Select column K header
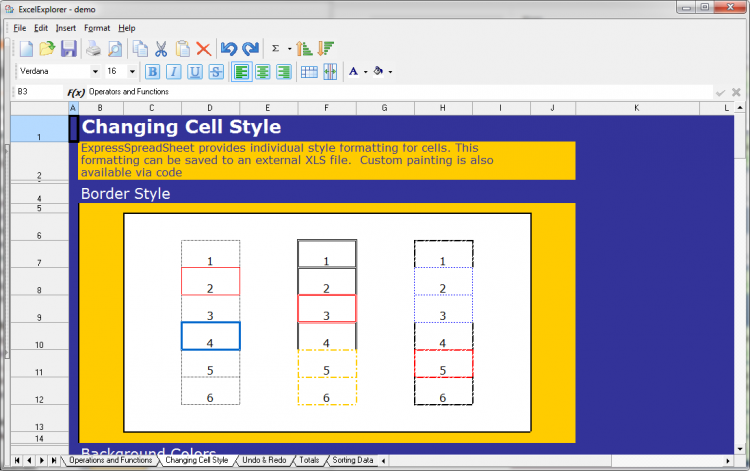750x471 pixels. pos(637,108)
